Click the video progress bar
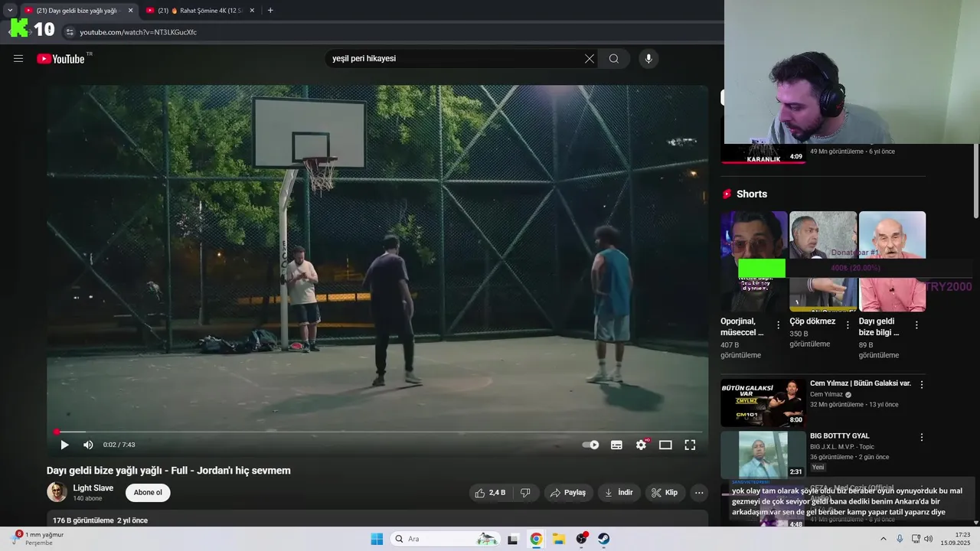The height and width of the screenshot is (551, 980). 378,432
